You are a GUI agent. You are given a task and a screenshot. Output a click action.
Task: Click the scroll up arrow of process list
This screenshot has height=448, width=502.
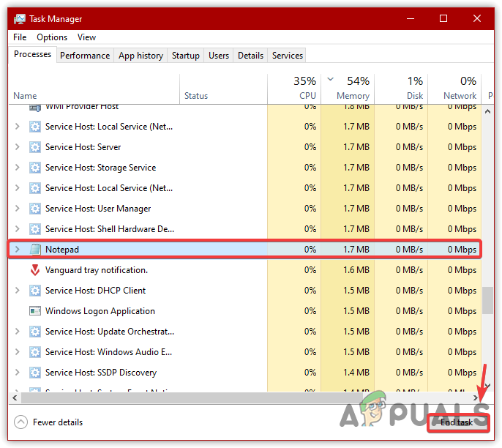pos(487,111)
